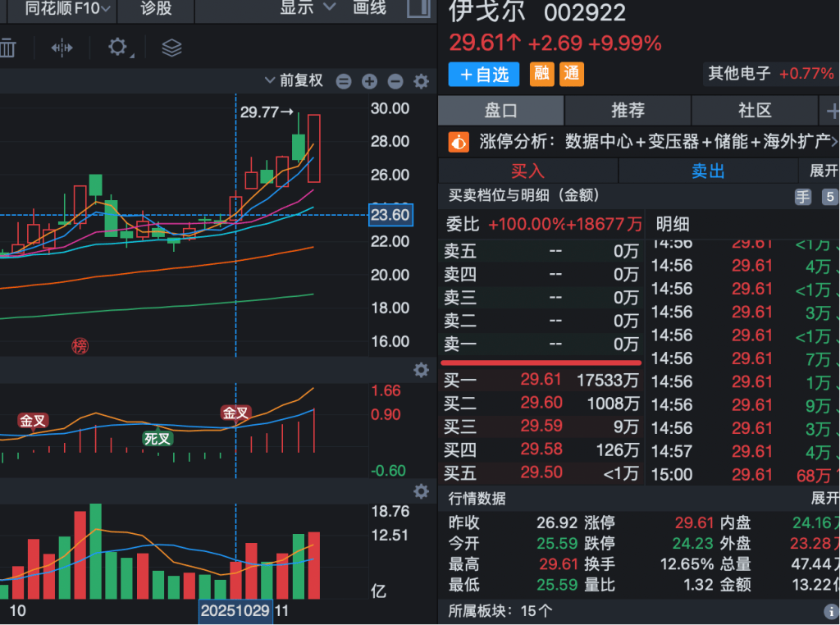Click the volume panel settings gear

[x=421, y=491]
